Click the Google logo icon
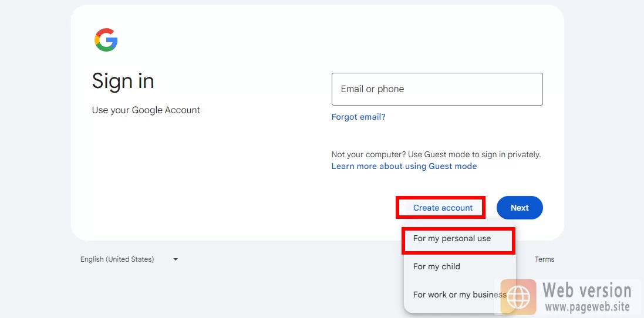 pyautogui.click(x=106, y=40)
